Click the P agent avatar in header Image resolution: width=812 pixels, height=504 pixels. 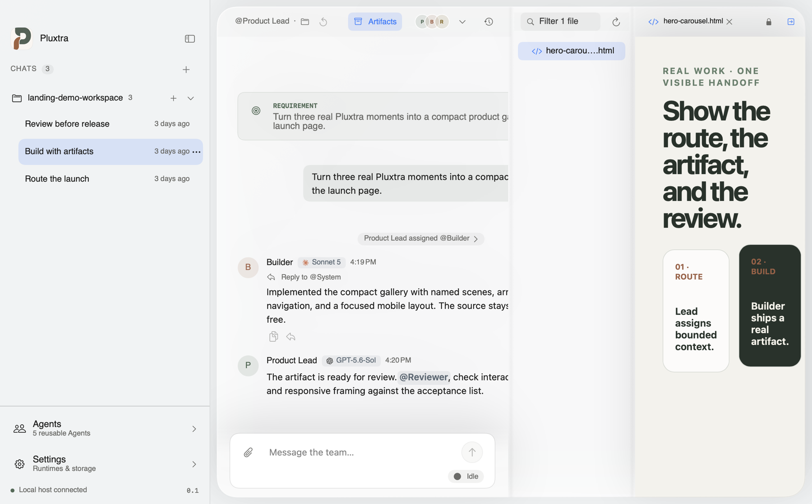(x=422, y=22)
